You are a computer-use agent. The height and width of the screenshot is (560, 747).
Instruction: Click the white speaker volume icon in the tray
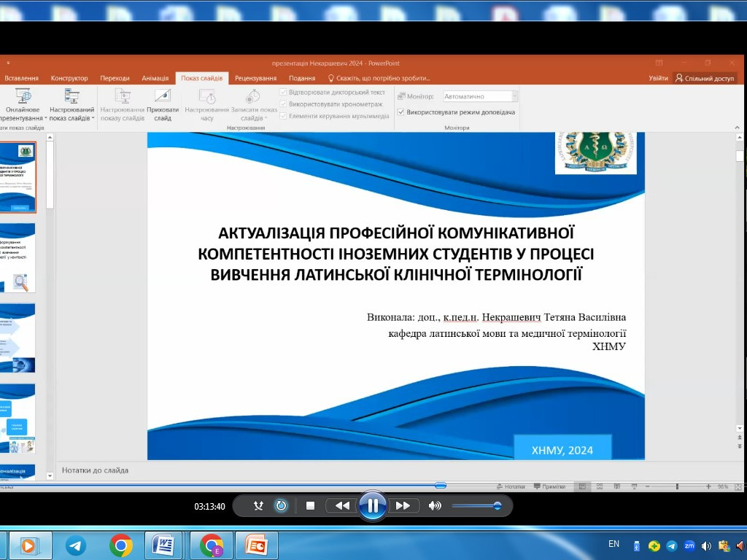pyautogui.click(x=706, y=545)
